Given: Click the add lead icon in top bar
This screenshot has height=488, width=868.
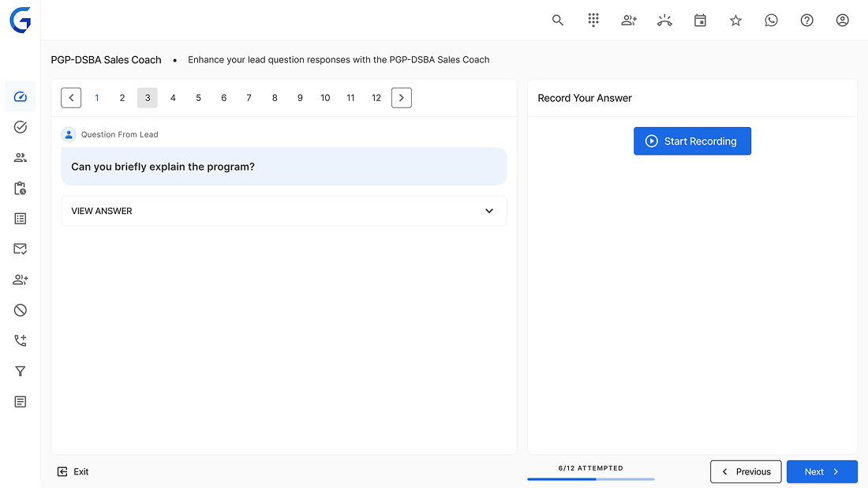Looking at the screenshot, I should 629,21.
